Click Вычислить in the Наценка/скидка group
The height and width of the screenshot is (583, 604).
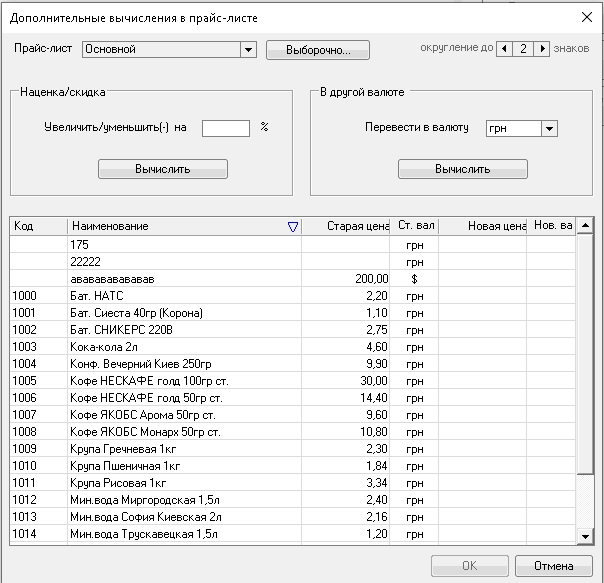coord(163,169)
